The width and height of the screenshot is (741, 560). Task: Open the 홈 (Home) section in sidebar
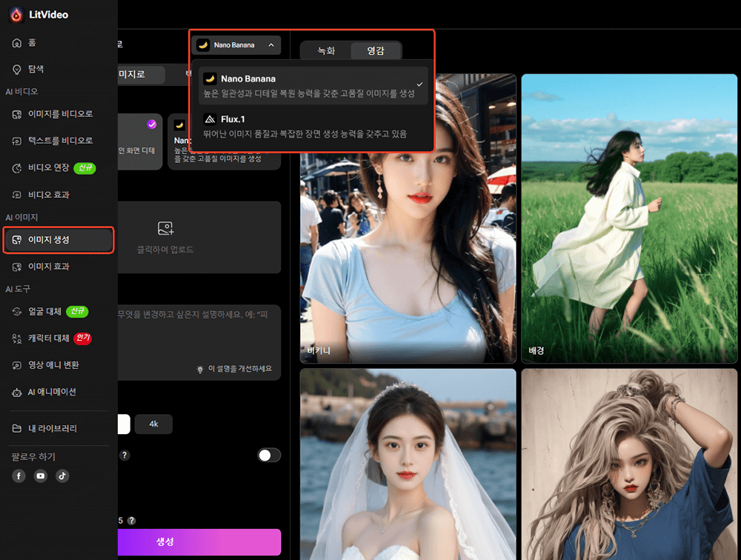[33, 43]
